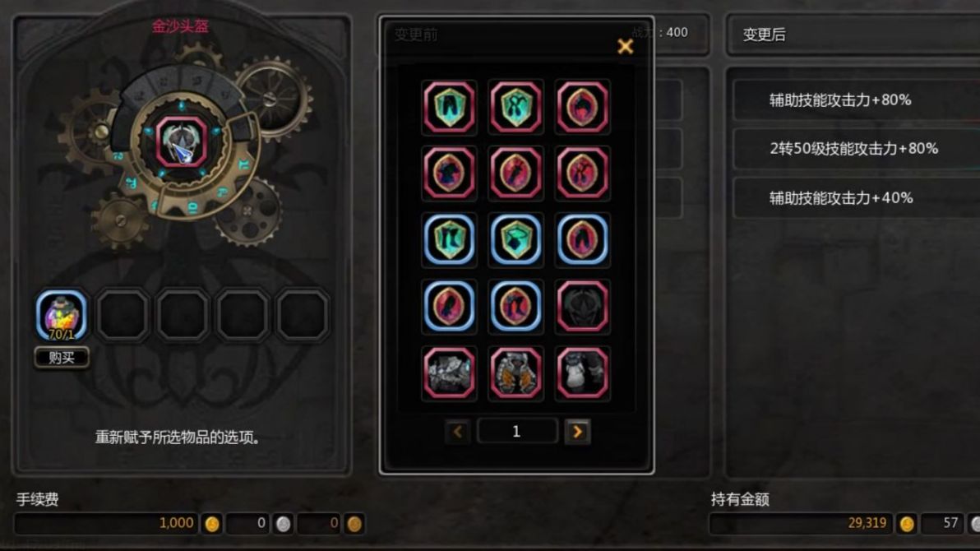Select the dark helmet icon in item grid
Viewport: 980px width, 551px height.
pyautogui.click(x=582, y=307)
